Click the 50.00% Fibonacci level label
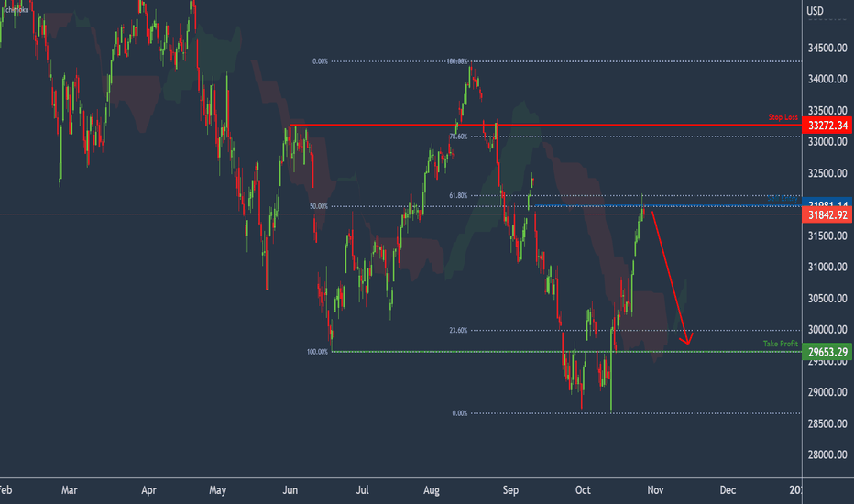 point(319,206)
